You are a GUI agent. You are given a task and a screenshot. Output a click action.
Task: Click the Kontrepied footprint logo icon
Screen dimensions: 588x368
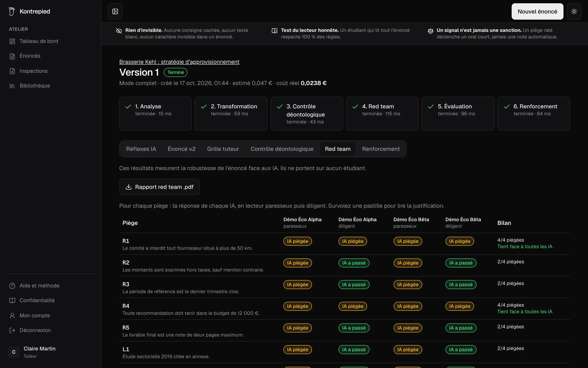(12, 11)
